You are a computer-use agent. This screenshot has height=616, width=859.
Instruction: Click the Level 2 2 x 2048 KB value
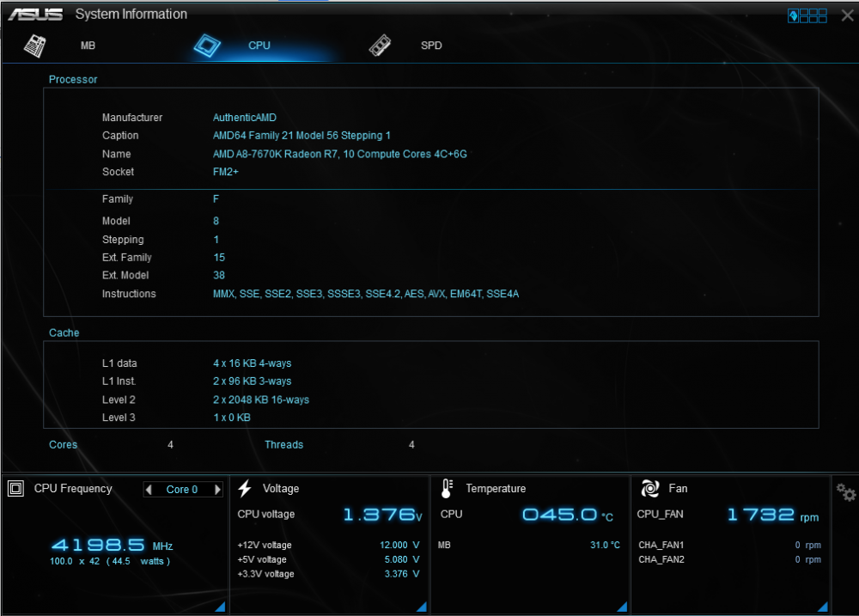point(261,399)
